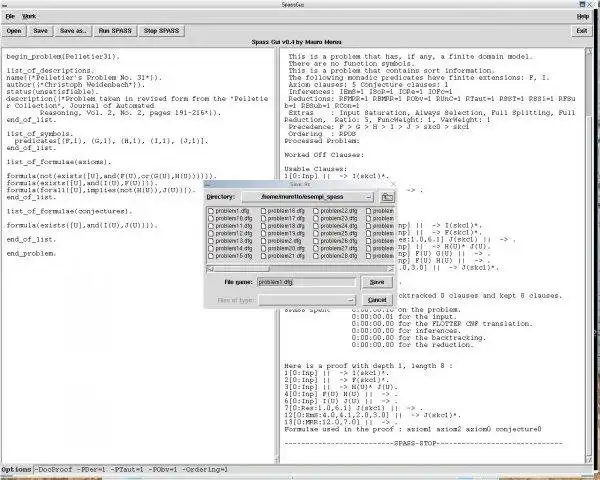Open the Work menu
The image size is (600, 480).
click(x=29, y=16)
